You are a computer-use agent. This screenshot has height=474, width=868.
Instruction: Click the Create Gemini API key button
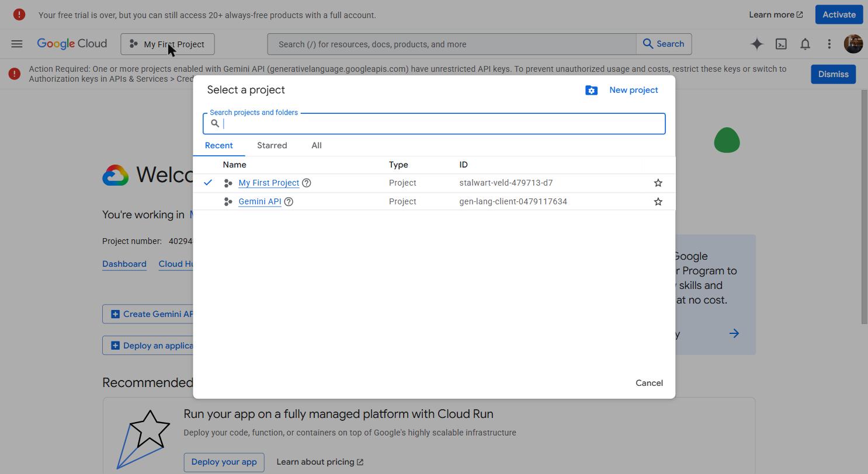click(148, 314)
